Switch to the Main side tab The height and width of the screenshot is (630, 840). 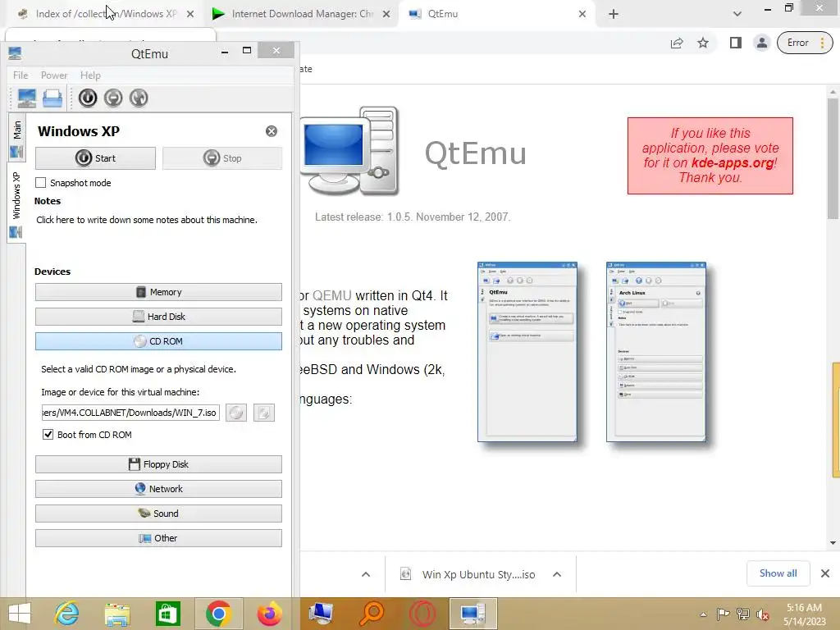(x=16, y=138)
